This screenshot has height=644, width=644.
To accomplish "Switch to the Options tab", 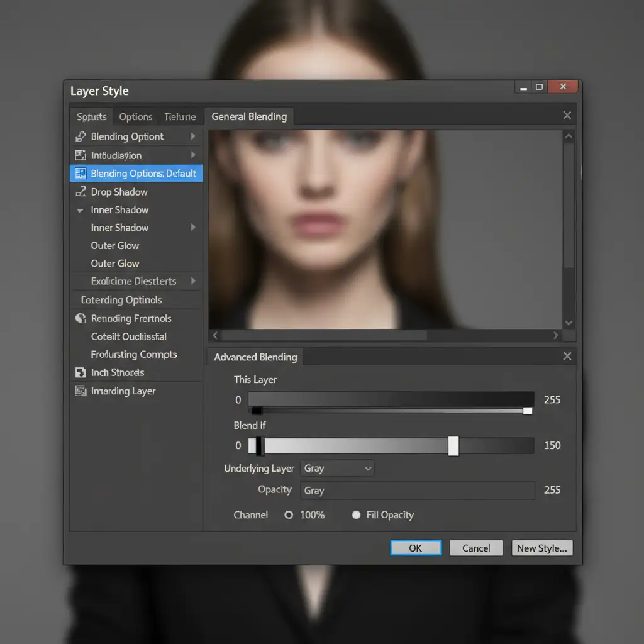I will [136, 117].
